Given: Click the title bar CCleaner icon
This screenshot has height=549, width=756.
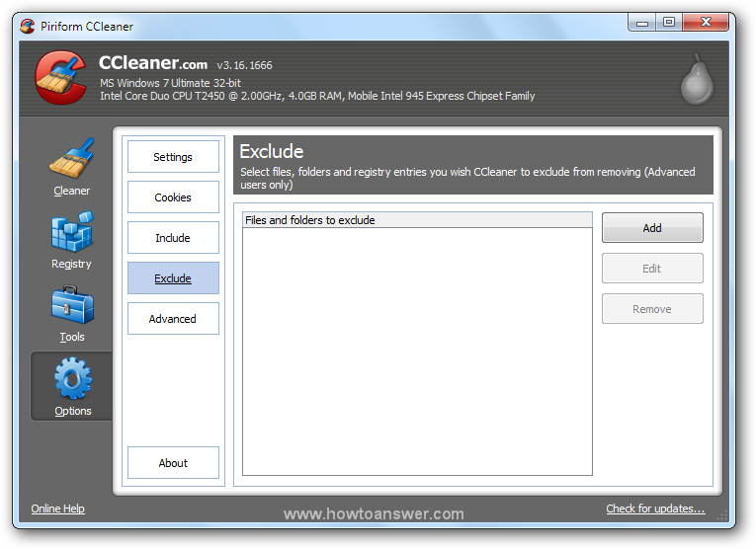Looking at the screenshot, I should (28, 26).
